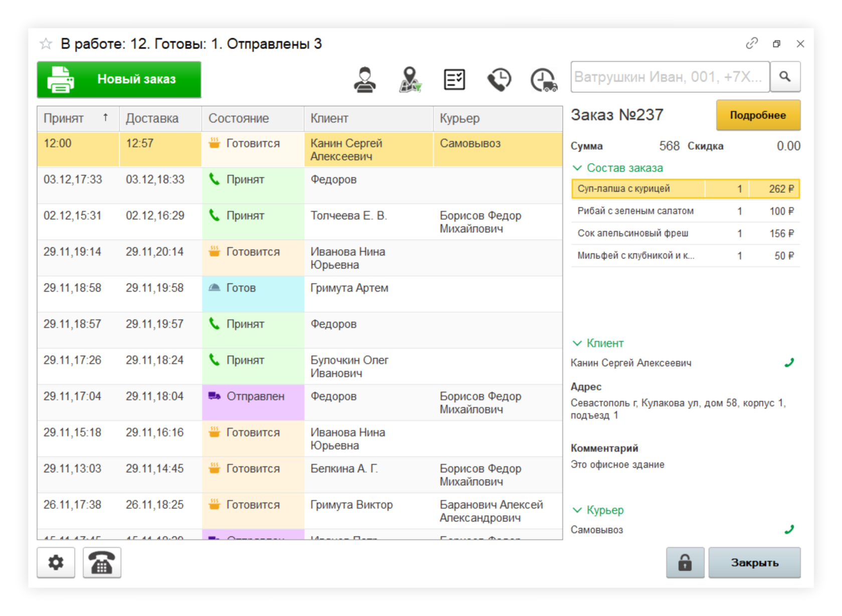Click cooking icon in the 12:00 order row
842x616 pixels.
pos(215,143)
